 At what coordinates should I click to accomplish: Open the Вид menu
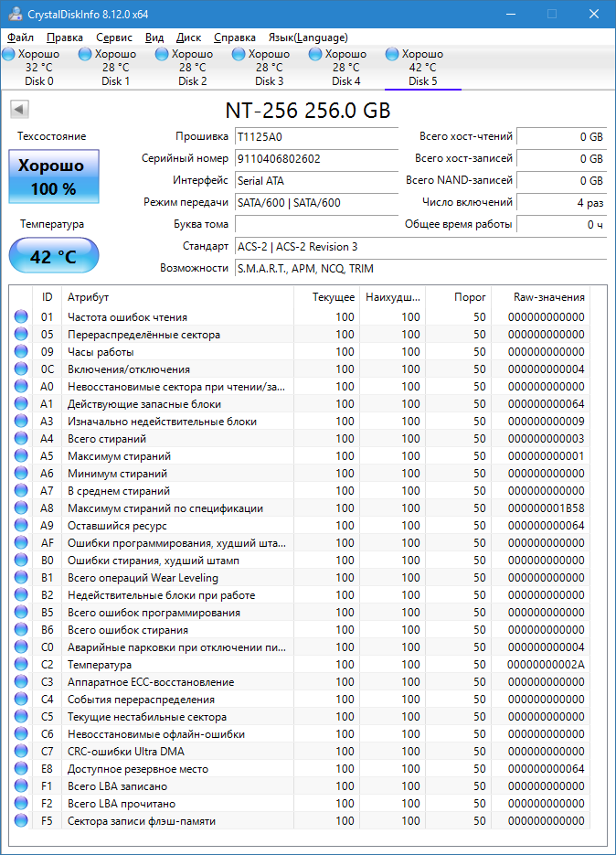point(154,37)
